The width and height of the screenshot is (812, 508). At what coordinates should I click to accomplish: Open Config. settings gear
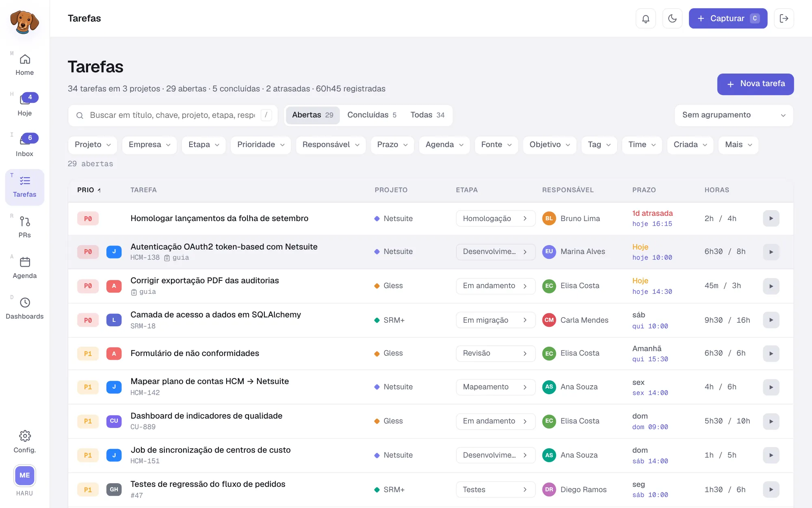25,442
